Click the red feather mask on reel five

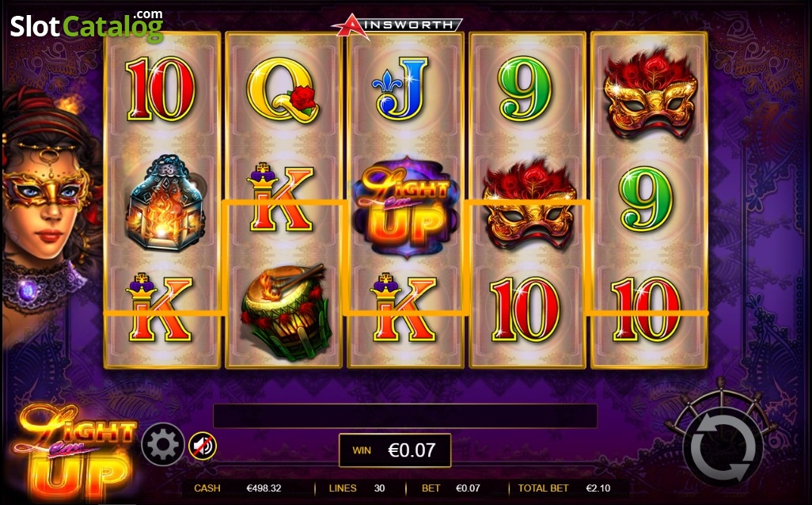651,94
